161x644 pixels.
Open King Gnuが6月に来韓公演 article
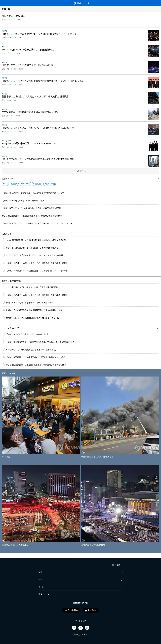click(29, 143)
